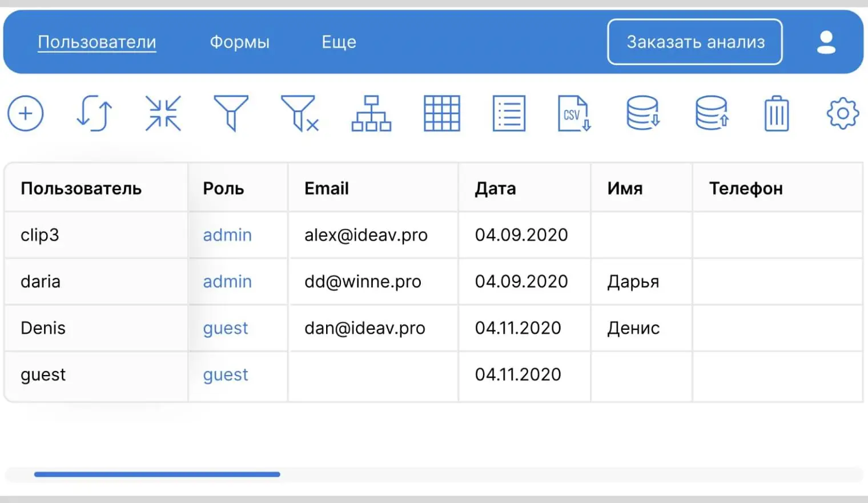Screen dimensions: 868x503
Task: Switch to table grid view icon
Action: click(x=441, y=113)
